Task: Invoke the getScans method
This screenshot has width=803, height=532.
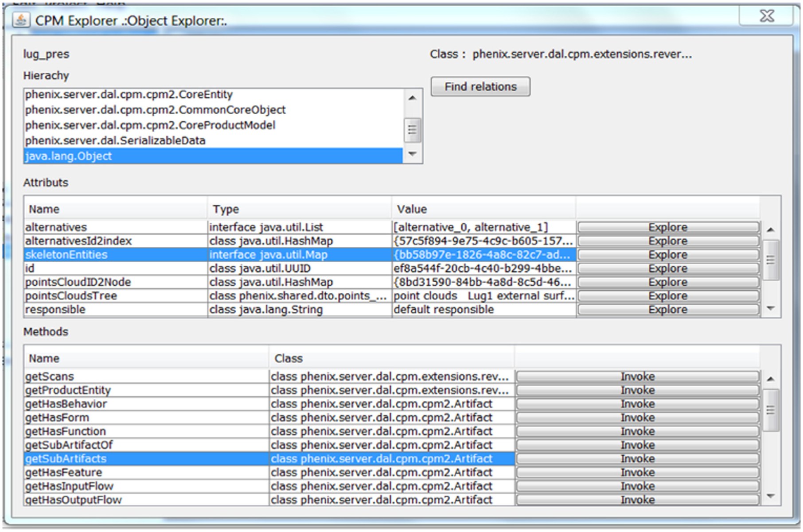Action: (x=637, y=377)
